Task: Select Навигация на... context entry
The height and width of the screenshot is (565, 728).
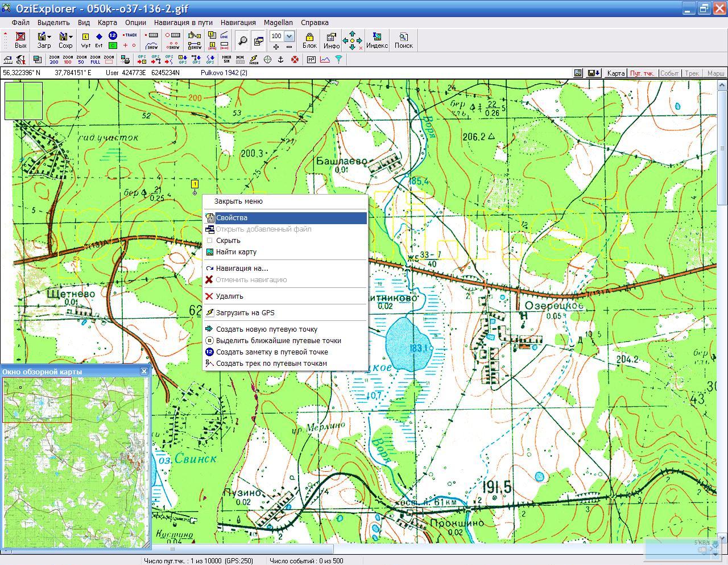Action: [286, 269]
